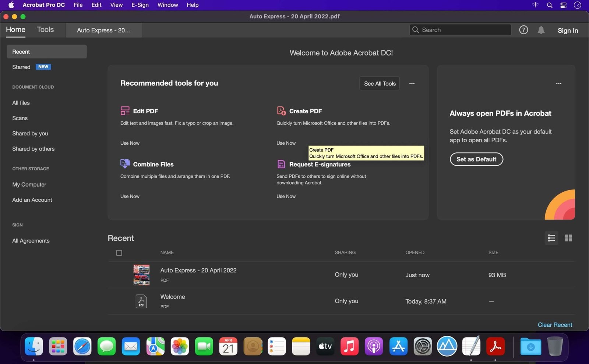589x364 pixels.
Task: Select the Combine Files tool icon
Action: click(125, 164)
